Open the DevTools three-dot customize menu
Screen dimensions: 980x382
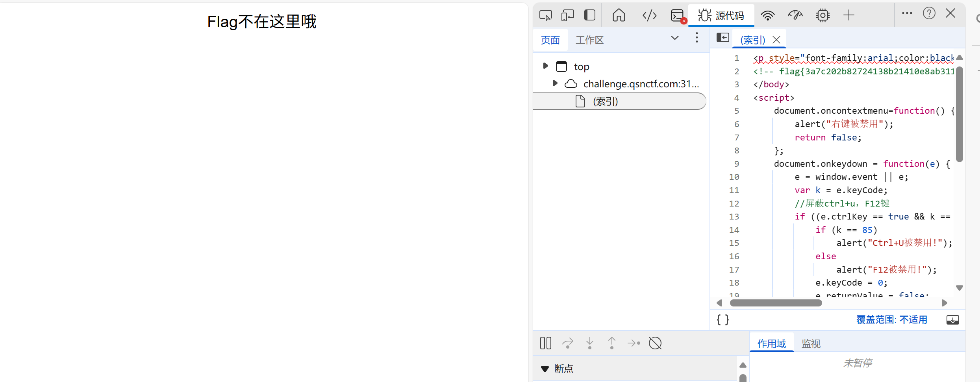click(907, 13)
